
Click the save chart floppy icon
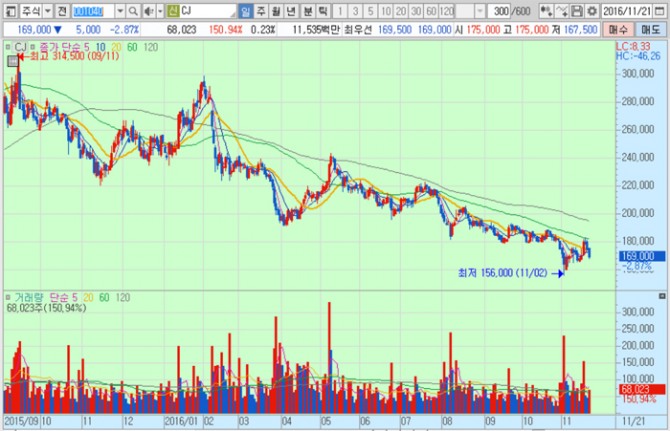pos(577,10)
